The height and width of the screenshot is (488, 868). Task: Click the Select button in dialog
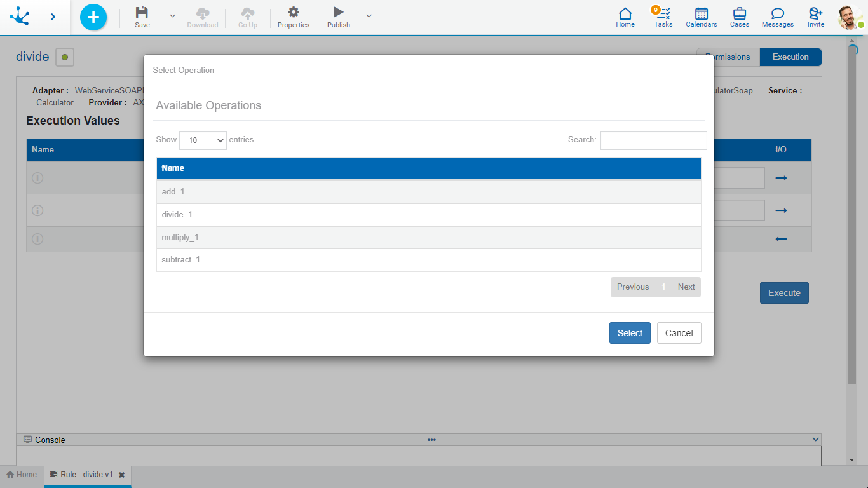click(629, 333)
